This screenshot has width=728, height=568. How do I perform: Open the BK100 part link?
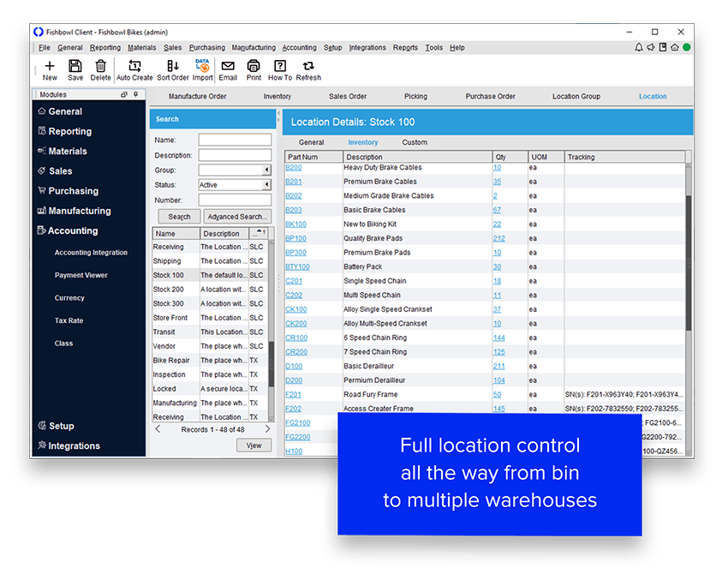tap(295, 224)
